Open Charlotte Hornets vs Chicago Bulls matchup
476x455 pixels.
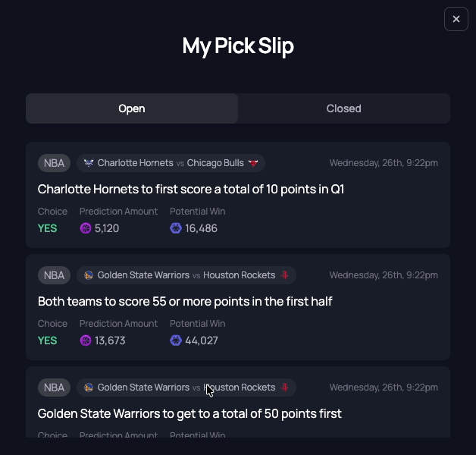click(171, 163)
